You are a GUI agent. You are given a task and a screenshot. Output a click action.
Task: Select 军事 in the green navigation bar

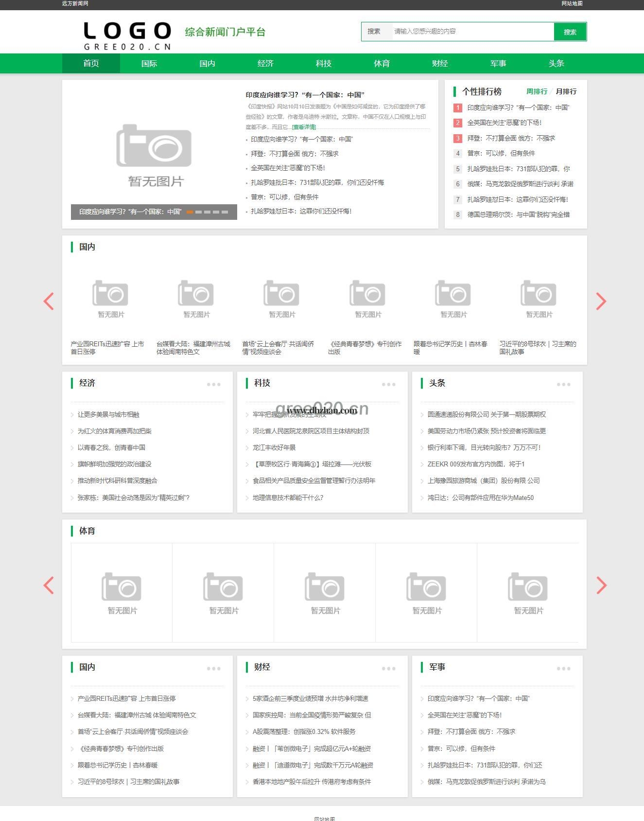(x=498, y=64)
